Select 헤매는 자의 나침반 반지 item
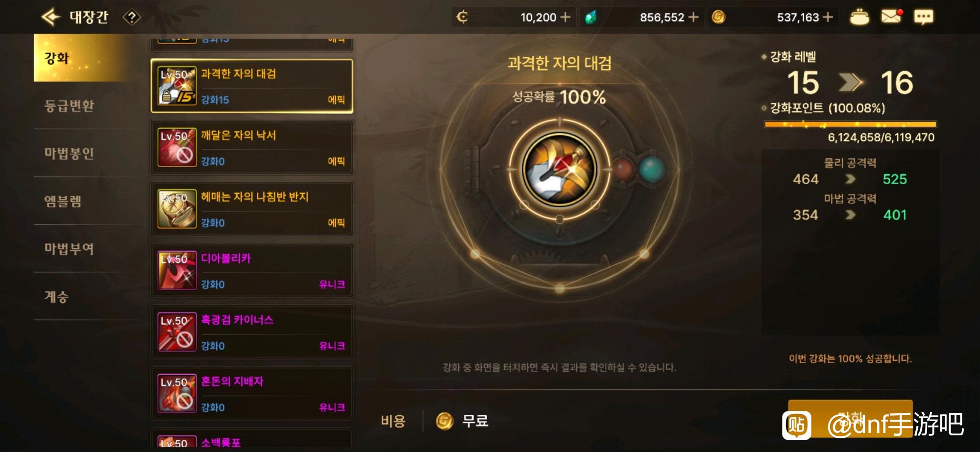 coord(252,209)
